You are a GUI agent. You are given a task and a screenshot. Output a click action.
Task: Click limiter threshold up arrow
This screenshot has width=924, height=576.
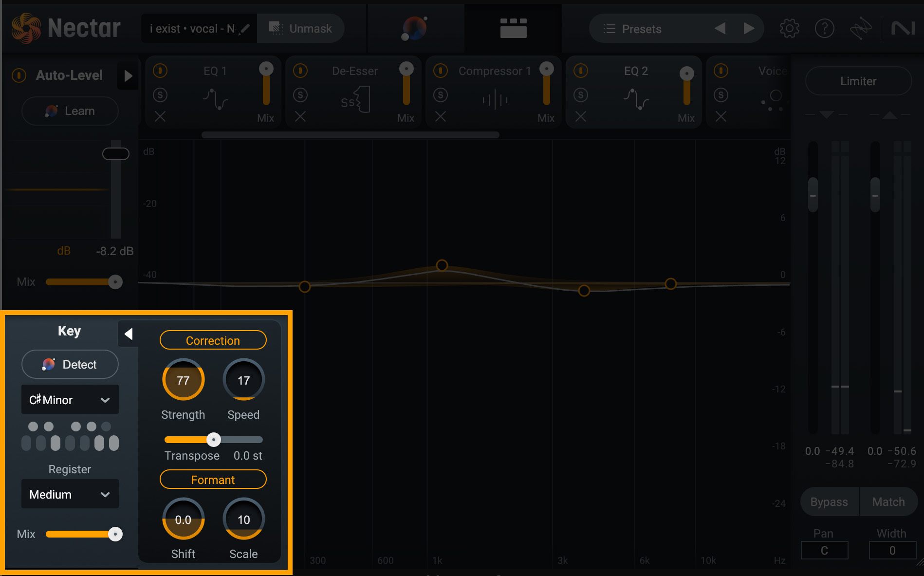click(889, 115)
